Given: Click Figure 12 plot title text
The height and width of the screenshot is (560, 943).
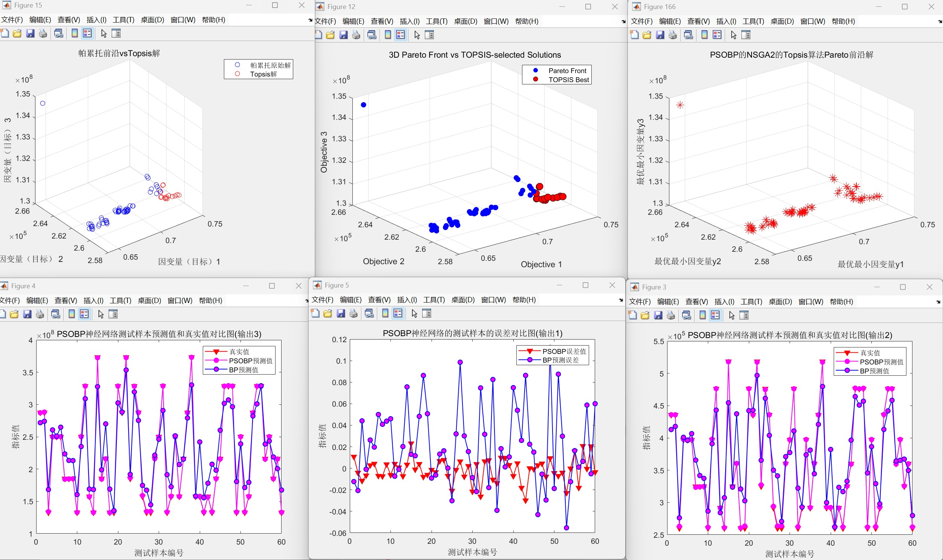Looking at the screenshot, I should point(475,55).
